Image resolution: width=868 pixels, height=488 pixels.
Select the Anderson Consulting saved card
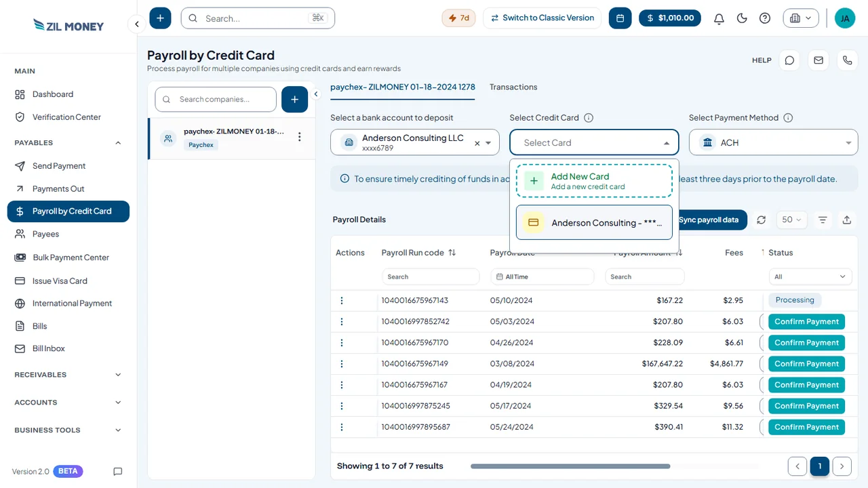coord(594,223)
